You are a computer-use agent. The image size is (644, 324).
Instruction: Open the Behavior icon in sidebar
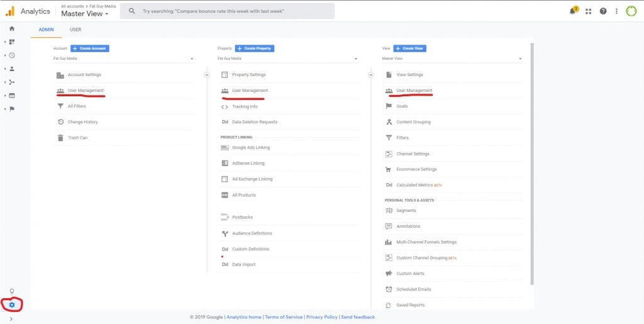click(x=11, y=96)
